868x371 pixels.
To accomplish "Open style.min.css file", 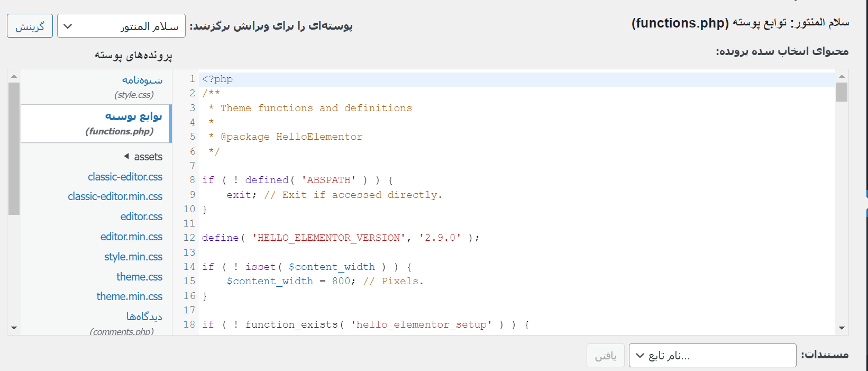I will click(133, 257).
